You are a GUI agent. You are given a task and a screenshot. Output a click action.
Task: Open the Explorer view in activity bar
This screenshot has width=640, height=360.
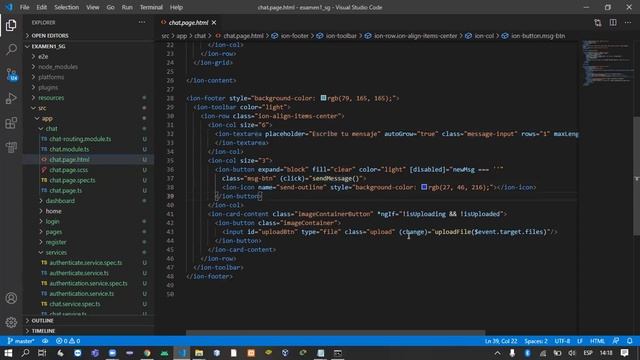click(x=11, y=25)
